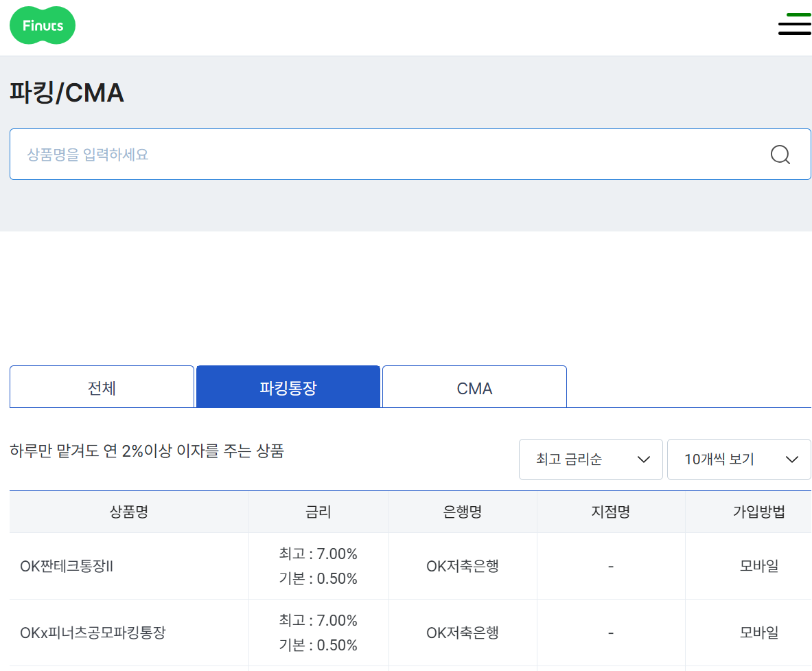Click the 금리 column header

[318, 512]
